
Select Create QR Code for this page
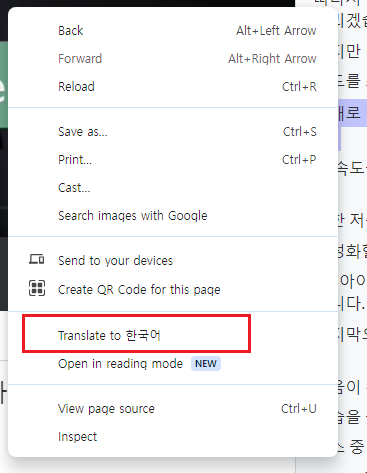[x=173, y=289]
